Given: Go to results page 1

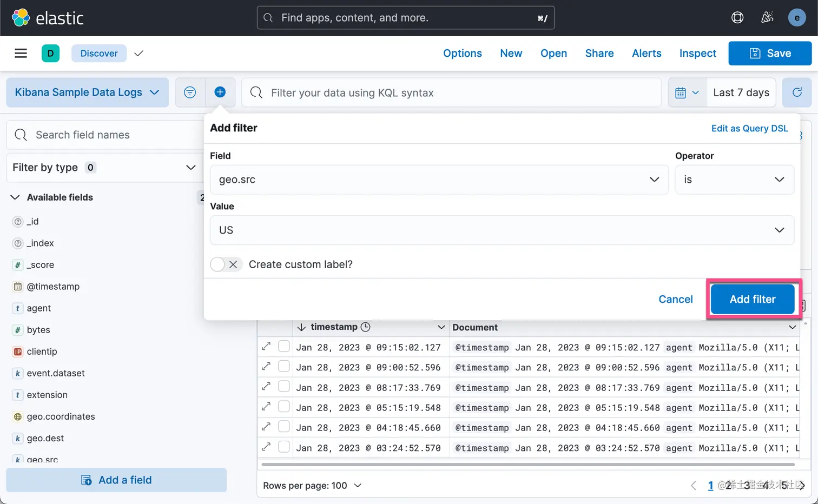Looking at the screenshot, I should 710,486.
